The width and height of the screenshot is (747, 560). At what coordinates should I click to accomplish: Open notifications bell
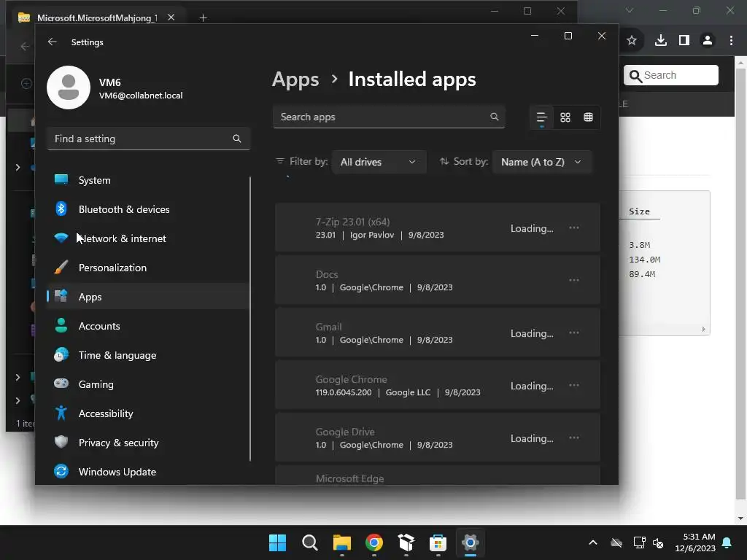pyautogui.click(x=727, y=542)
